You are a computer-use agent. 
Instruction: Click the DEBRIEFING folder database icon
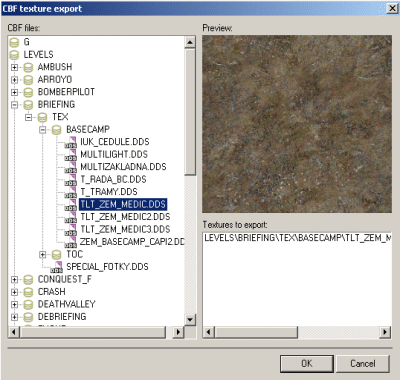click(x=28, y=317)
